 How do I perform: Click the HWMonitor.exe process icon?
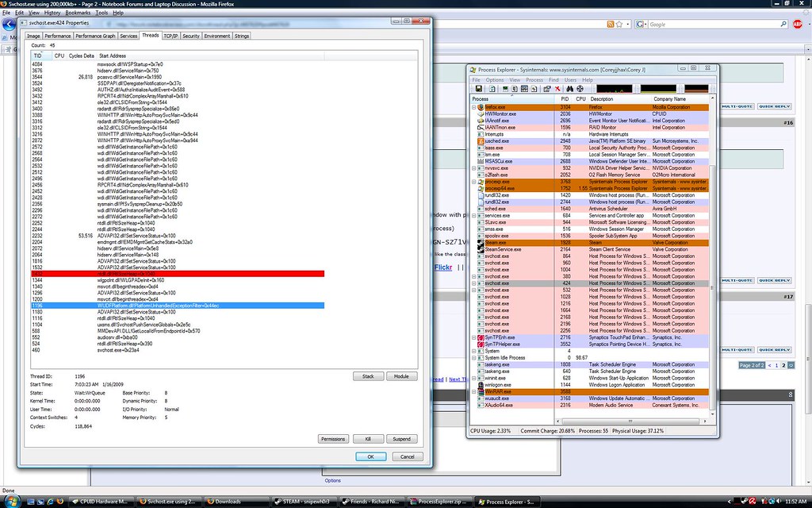(481, 114)
